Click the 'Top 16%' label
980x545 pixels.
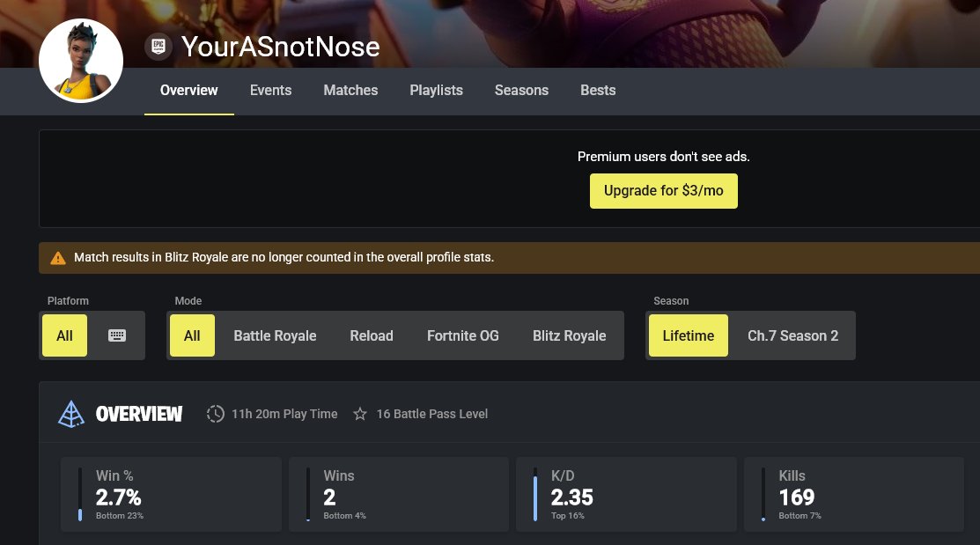pos(568,516)
